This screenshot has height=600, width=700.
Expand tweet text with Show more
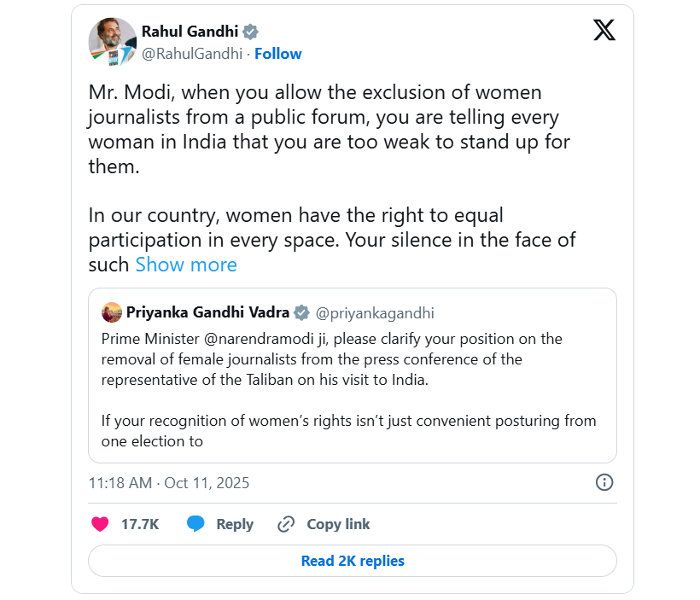click(x=186, y=265)
